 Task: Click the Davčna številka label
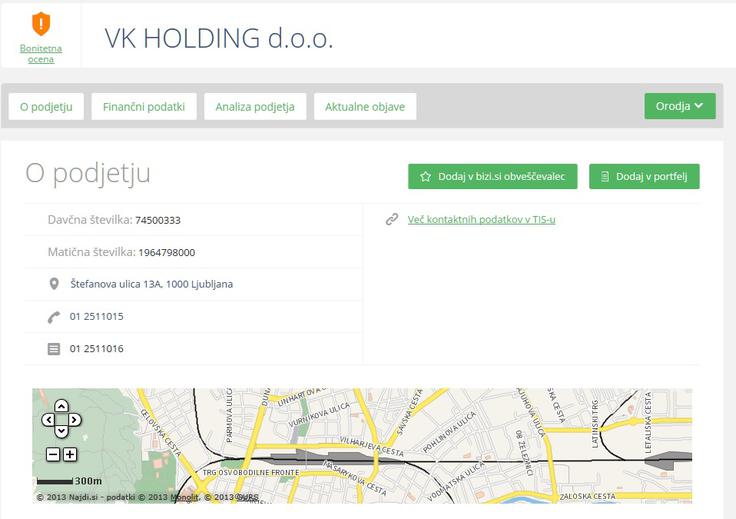[x=90, y=220]
